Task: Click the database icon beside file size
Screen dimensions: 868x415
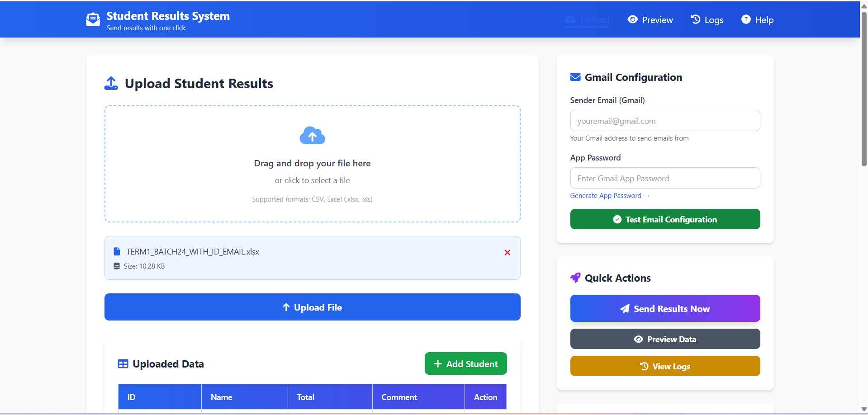Action: tap(117, 266)
